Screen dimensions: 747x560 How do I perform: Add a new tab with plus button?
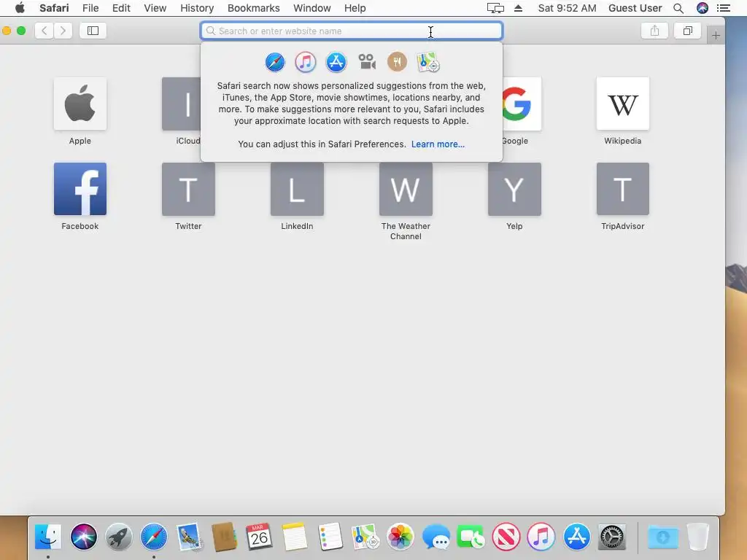tap(716, 35)
